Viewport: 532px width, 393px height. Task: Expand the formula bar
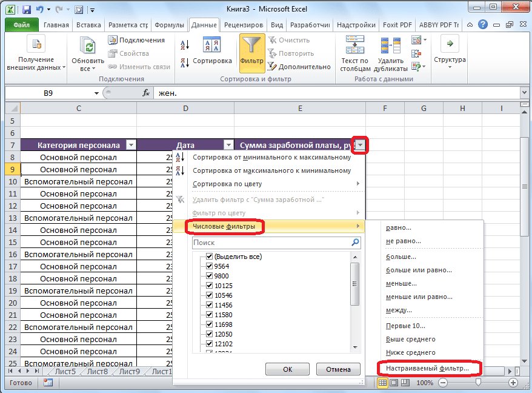[x=524, y=92]
